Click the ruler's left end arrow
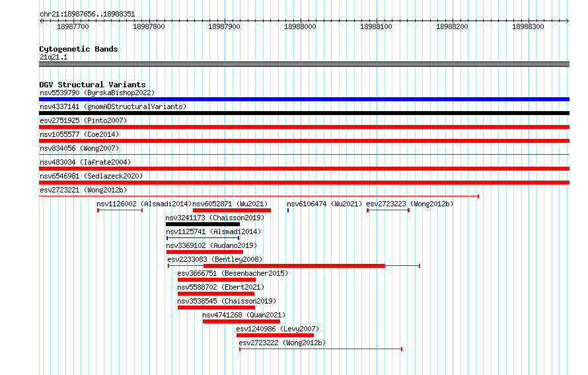The height and width of the screenshot is (375, 588). (x=41, y=21)
